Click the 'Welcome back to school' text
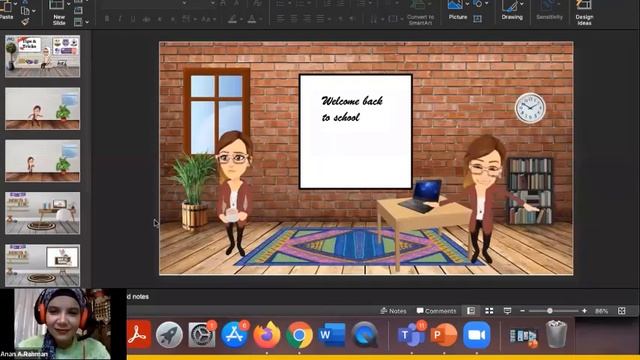The width and height of the screenshot is (640, 360). (352, 109)
